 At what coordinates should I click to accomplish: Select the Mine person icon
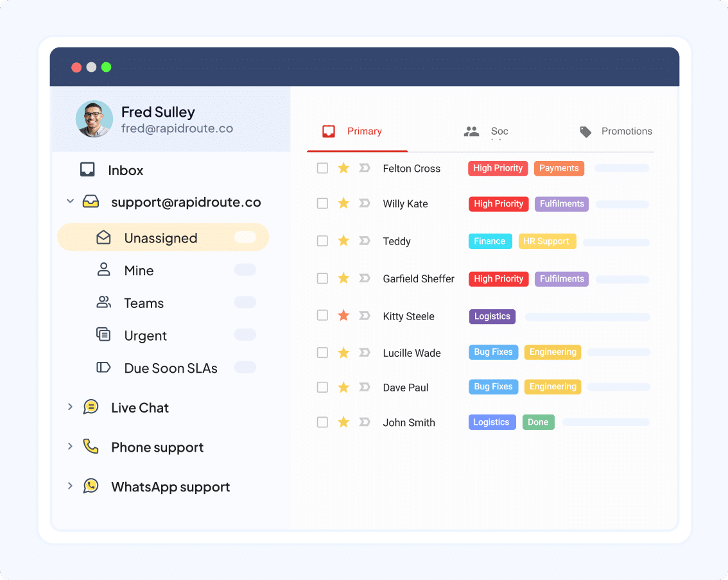click(x=103, y=270)
